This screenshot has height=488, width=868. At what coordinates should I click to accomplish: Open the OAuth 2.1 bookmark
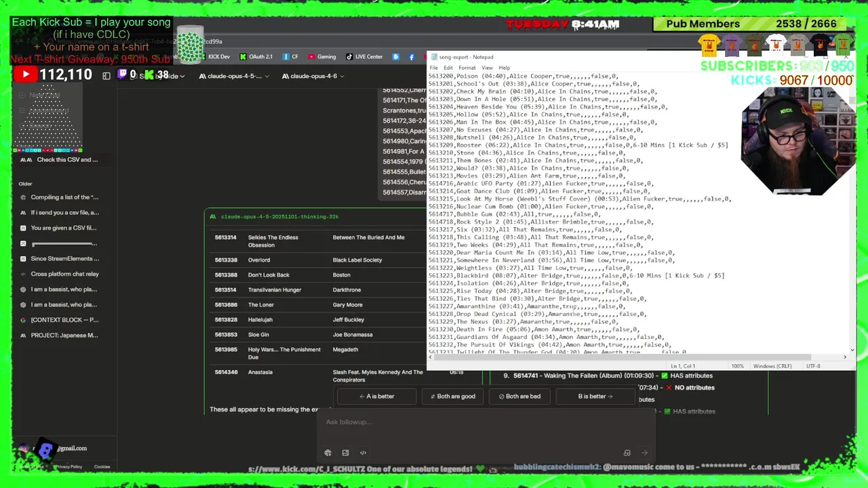pos(256,57)
